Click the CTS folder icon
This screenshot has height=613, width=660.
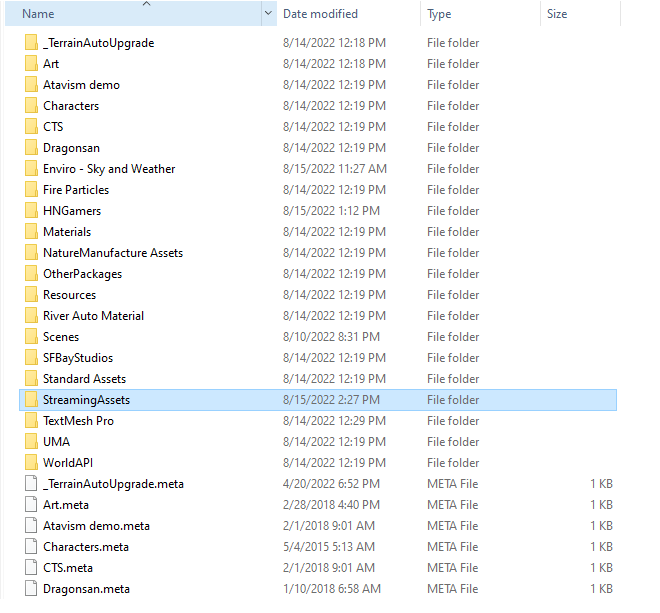coord(31,127)
